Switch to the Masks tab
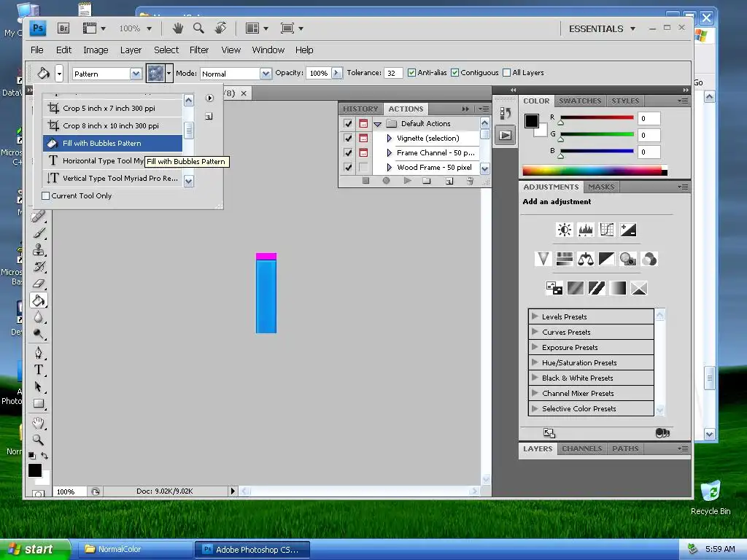This screenshot has width=747, height=560. click(x=601, y=187)
